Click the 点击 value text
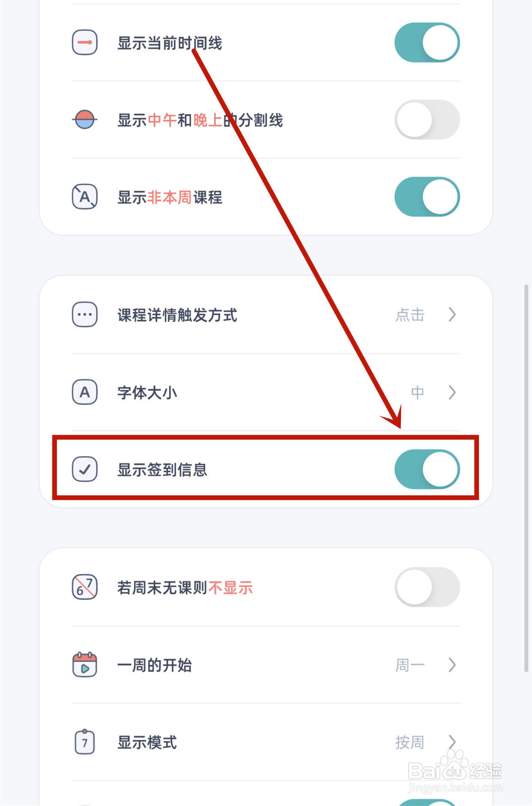The image size is (532, 806). click(x=410, y=315)
